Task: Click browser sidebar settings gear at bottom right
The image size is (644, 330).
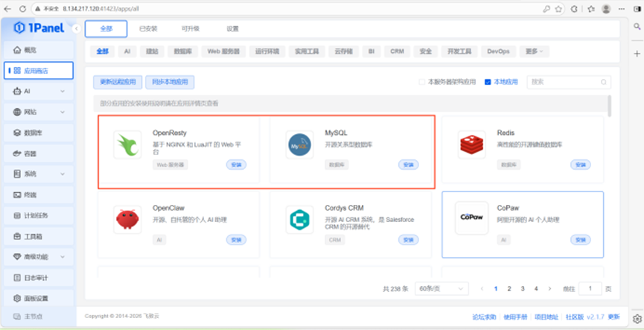Action: [x=637, y=319]
